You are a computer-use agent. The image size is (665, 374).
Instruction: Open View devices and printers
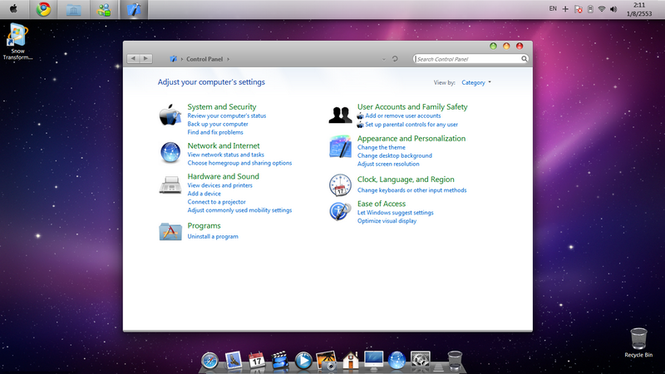tap(220, 185)
